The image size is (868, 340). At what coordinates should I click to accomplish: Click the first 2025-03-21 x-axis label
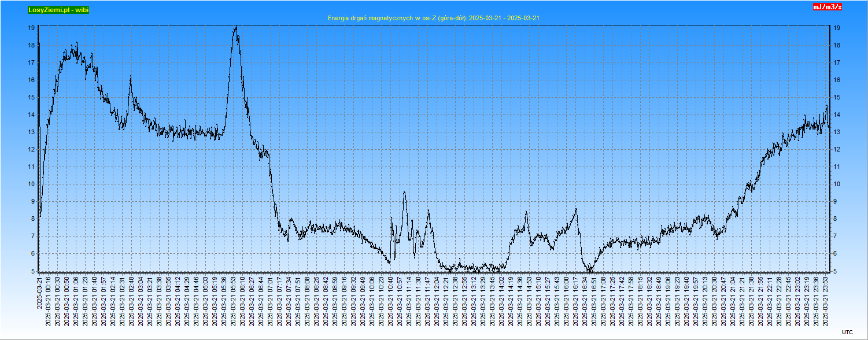(39, 293)
